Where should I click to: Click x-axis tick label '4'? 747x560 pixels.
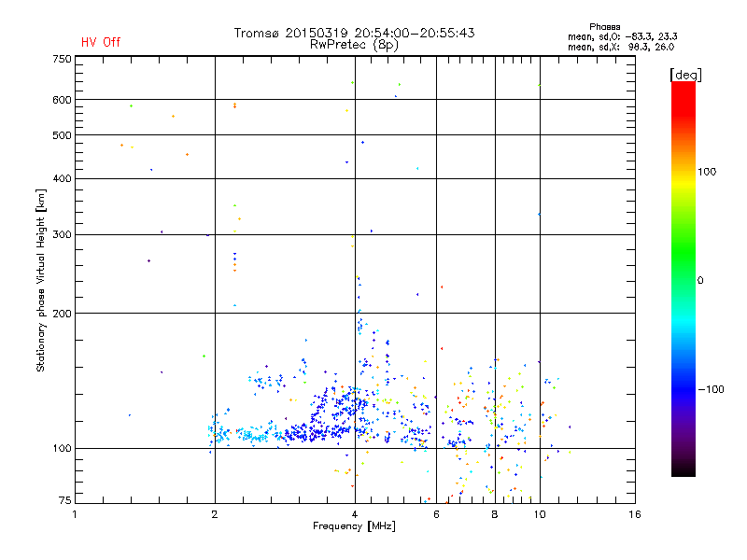[x=355, y=514]
